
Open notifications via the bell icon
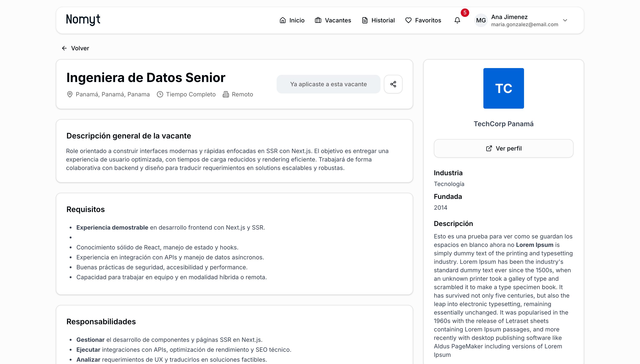pos(457,20)
